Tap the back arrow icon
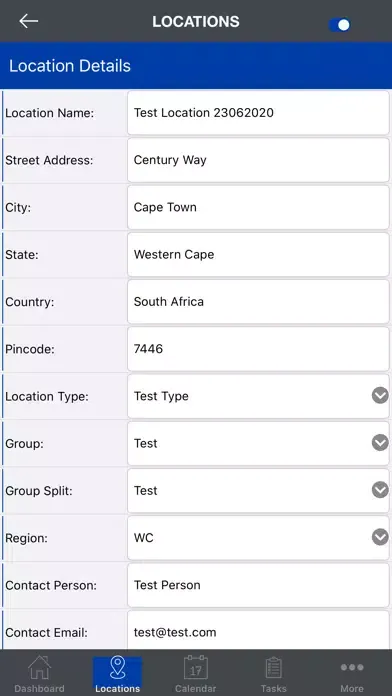 click(29, 21)
